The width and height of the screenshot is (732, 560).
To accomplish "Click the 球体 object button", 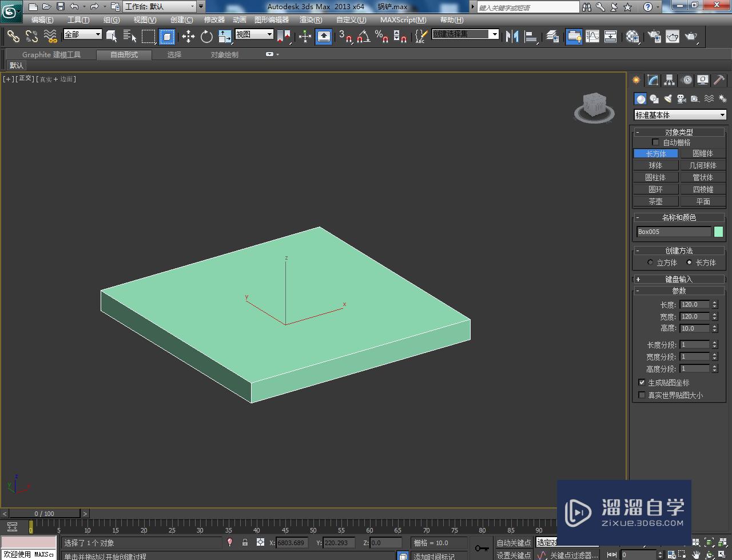I will pos(655,165).
